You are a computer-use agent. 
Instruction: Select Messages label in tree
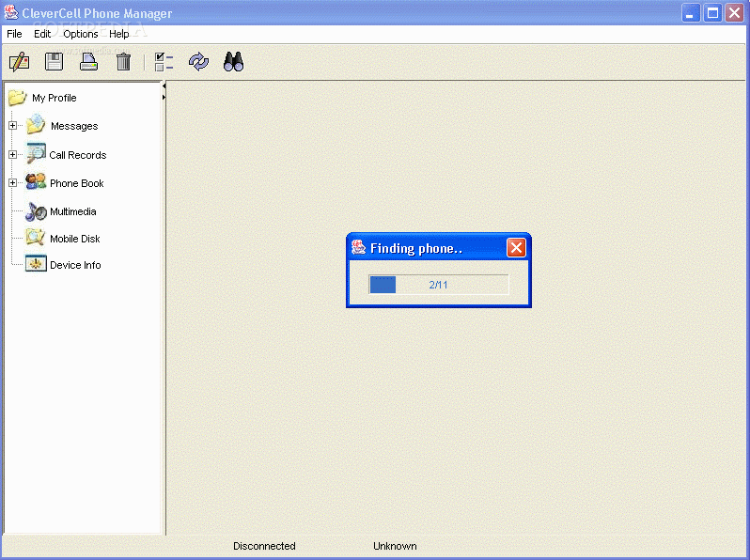click(x=74, y=126)
